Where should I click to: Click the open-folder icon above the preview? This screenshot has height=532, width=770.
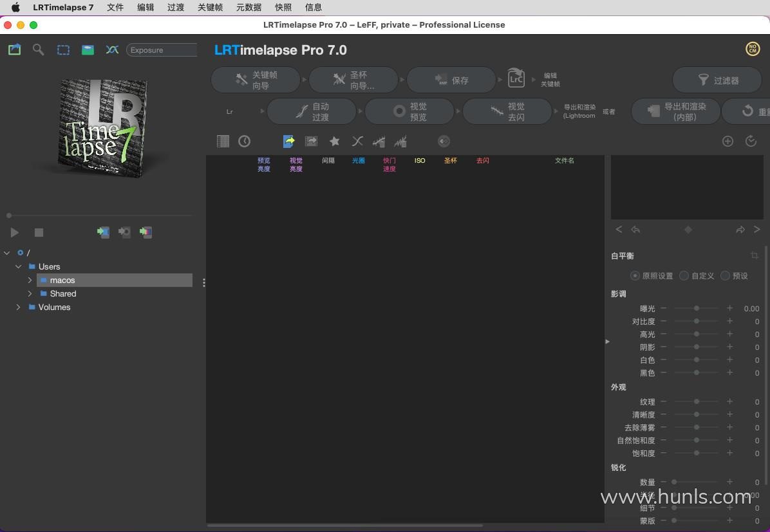15,50
